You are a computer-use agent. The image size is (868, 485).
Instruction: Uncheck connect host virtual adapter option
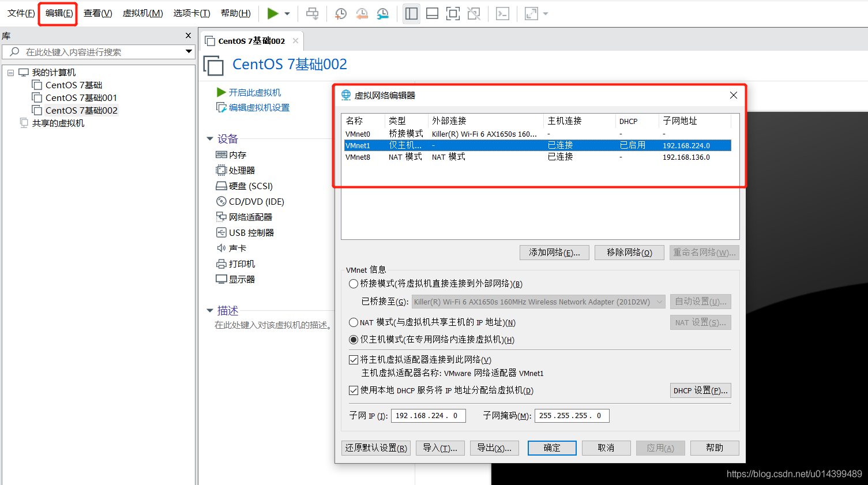(x=353, y=359)
